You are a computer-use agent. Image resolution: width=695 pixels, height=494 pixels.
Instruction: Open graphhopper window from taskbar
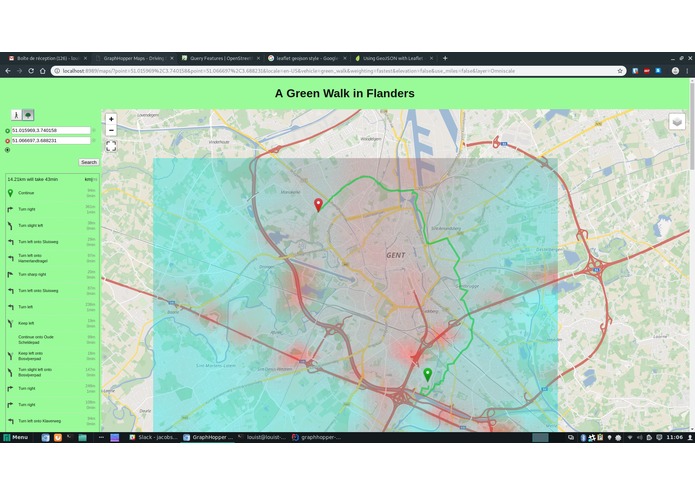click(317, 437)
